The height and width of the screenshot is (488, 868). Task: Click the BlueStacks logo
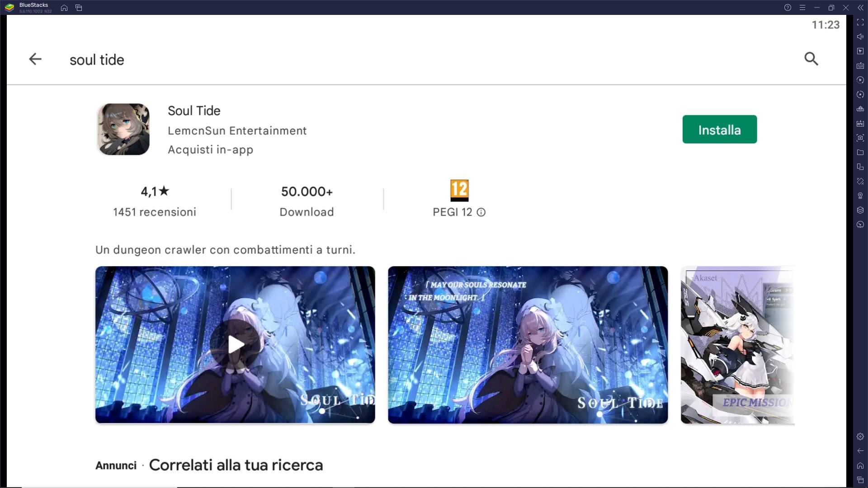point(9,7)
